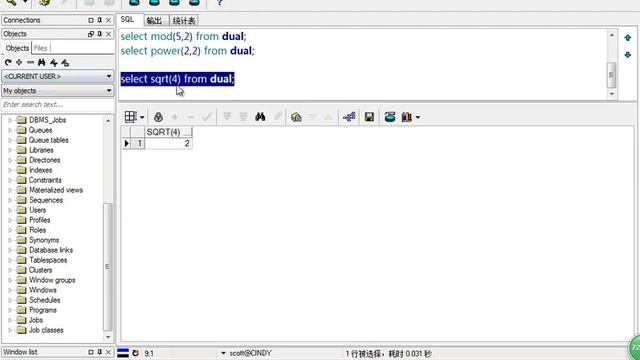This screenshot has width=640, height=360.
Task: Select the Database links tree item
Action: [x=51, y=250]
